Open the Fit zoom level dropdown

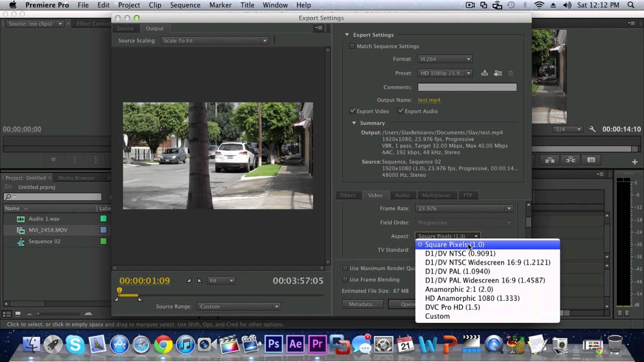point(221,281)
